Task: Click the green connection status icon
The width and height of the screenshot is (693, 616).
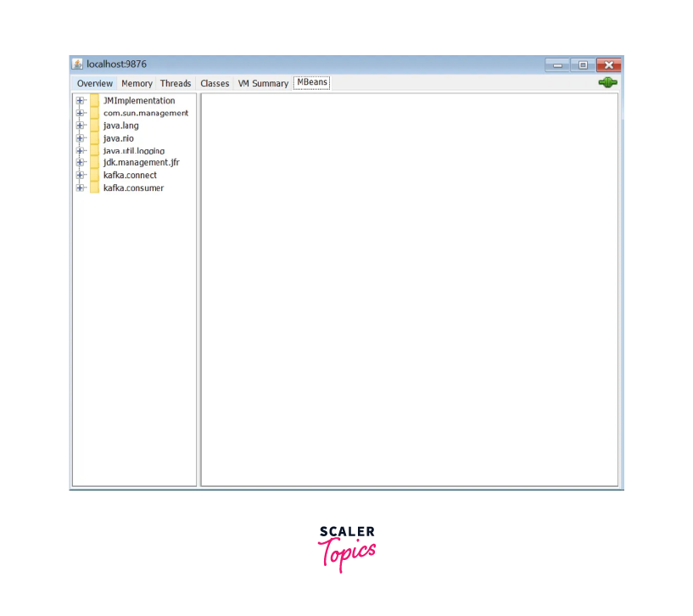Action: (x=607, y=82)
